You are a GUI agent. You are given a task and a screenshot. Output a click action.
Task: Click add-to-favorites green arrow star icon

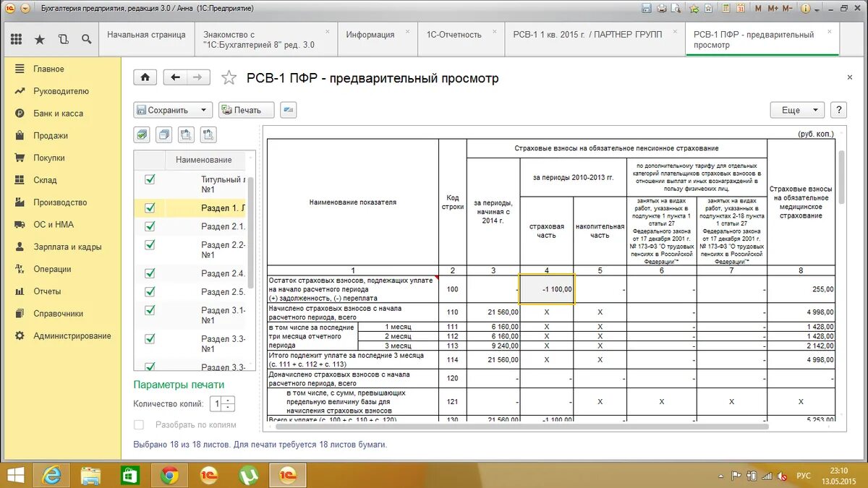tap(694, 9)
